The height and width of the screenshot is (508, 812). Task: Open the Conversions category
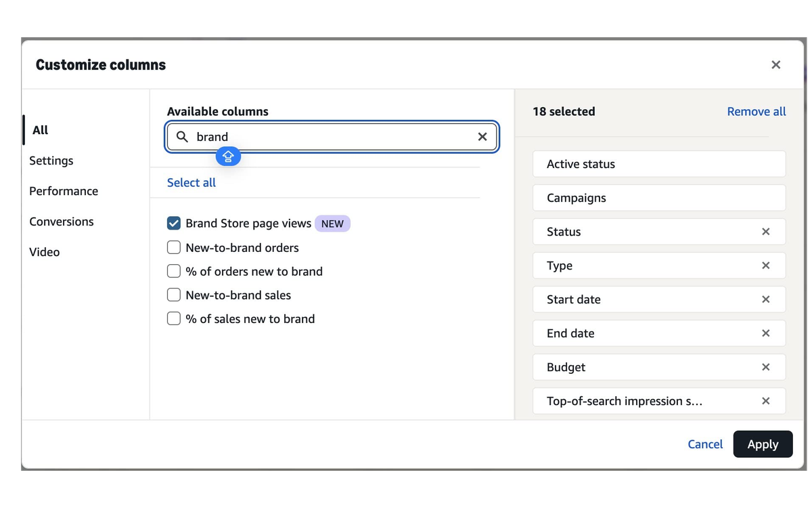click(62, 221)
